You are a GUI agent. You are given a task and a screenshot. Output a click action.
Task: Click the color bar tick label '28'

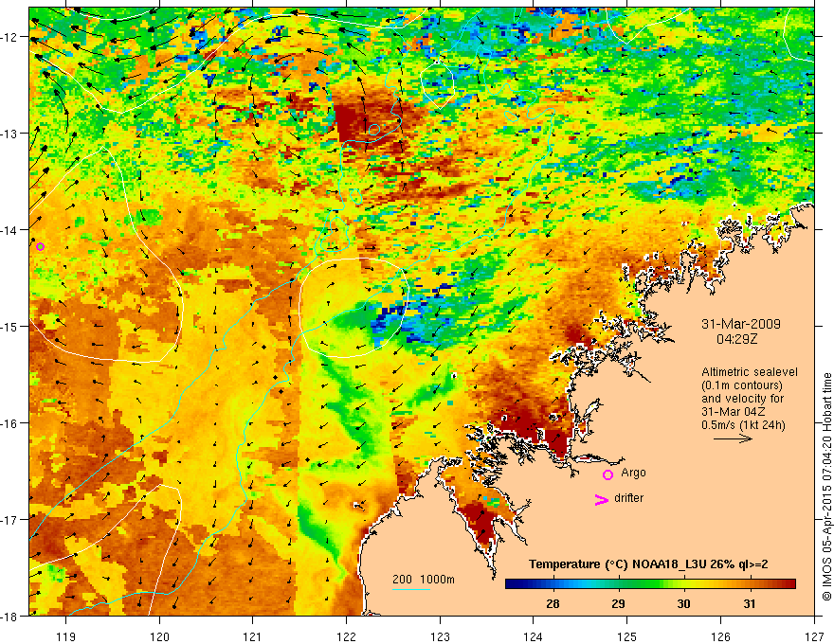[553, 603]
